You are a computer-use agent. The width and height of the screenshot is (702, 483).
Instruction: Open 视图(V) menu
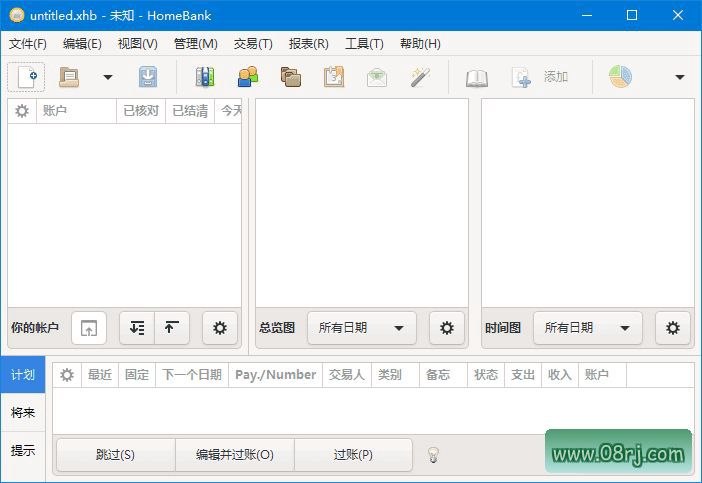[137, 43]
